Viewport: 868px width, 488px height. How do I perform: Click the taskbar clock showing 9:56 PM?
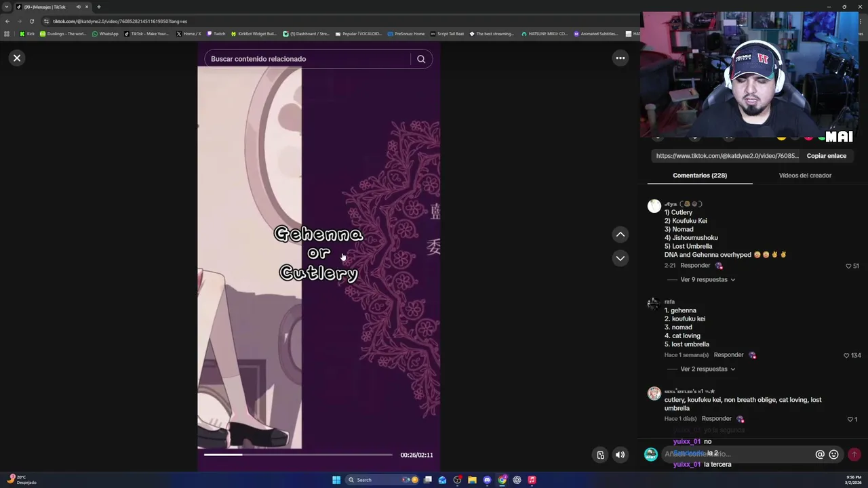tap(854, 480)
